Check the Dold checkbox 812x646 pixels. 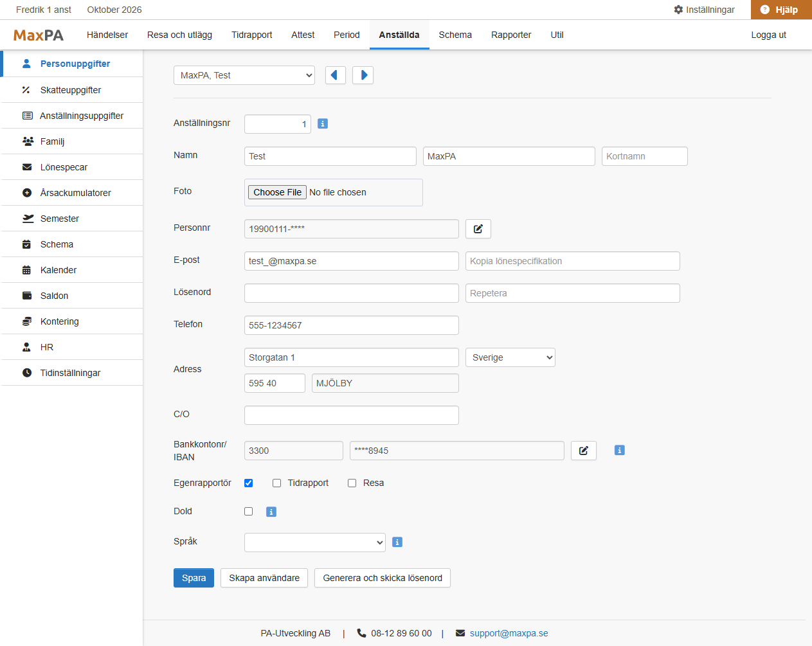[249, 512]
